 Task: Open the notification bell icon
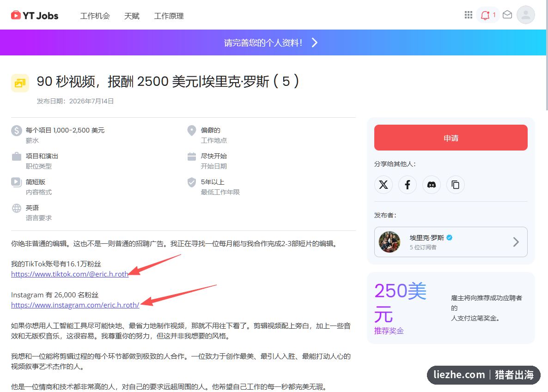click(485, 15)
